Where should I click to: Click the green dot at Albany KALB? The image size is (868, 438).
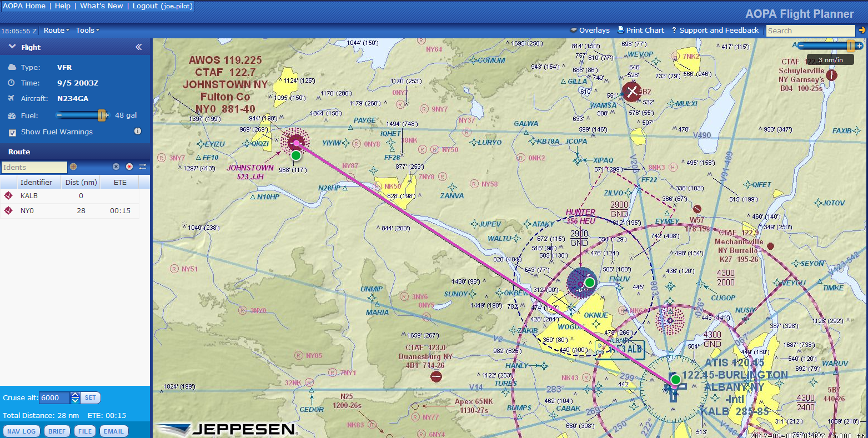coord(675,380)
